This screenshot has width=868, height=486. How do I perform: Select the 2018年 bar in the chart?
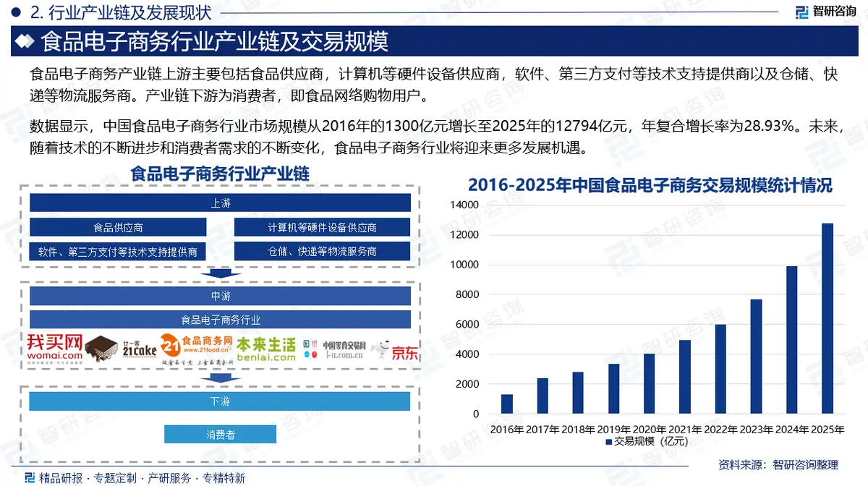pos(578,393)
